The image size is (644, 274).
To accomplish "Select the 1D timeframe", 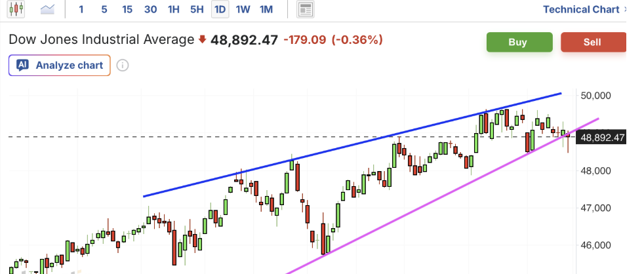I will (x=220, y=9).
